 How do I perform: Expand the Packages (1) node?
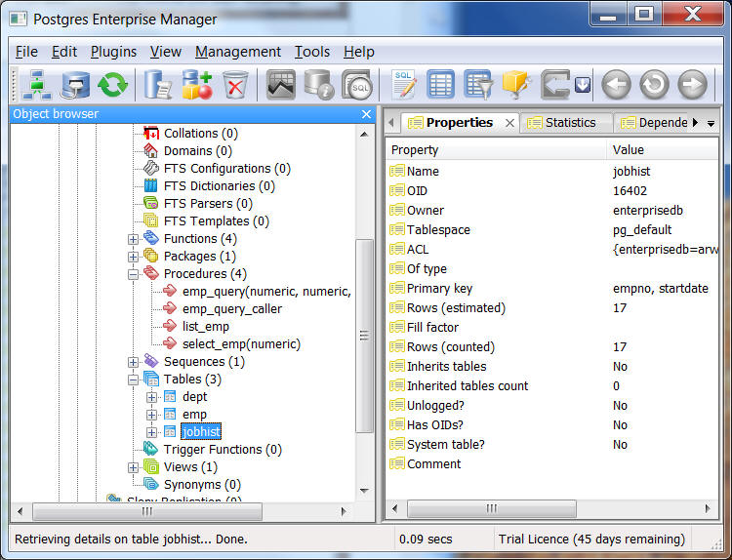tap(133, 257)
